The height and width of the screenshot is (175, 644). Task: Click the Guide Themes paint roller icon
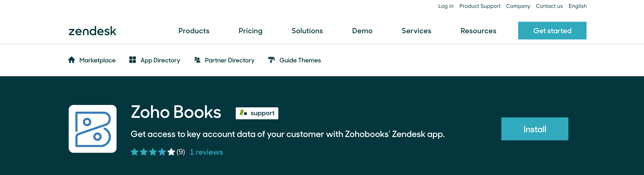(271, 60)
